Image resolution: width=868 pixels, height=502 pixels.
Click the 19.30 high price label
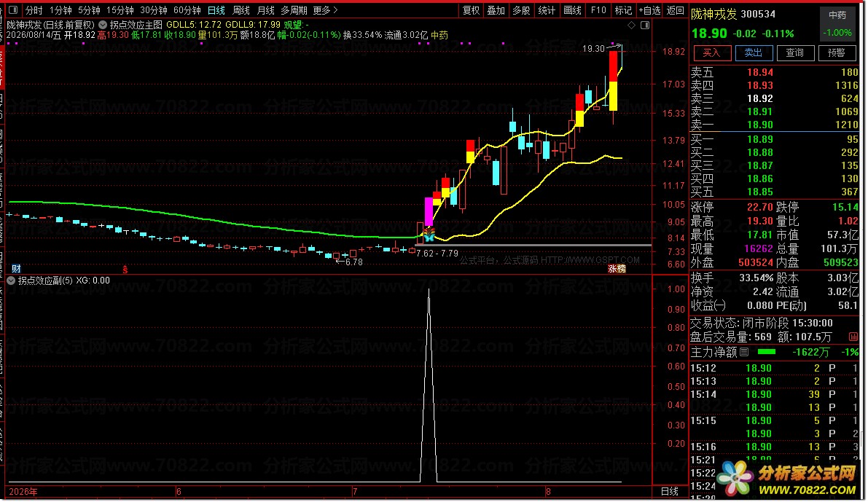[593, 49]
